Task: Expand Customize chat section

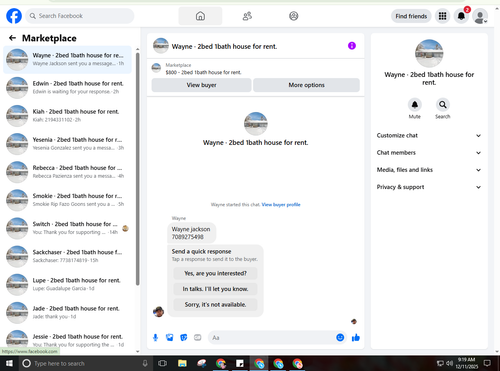Action: coord(429,135)
